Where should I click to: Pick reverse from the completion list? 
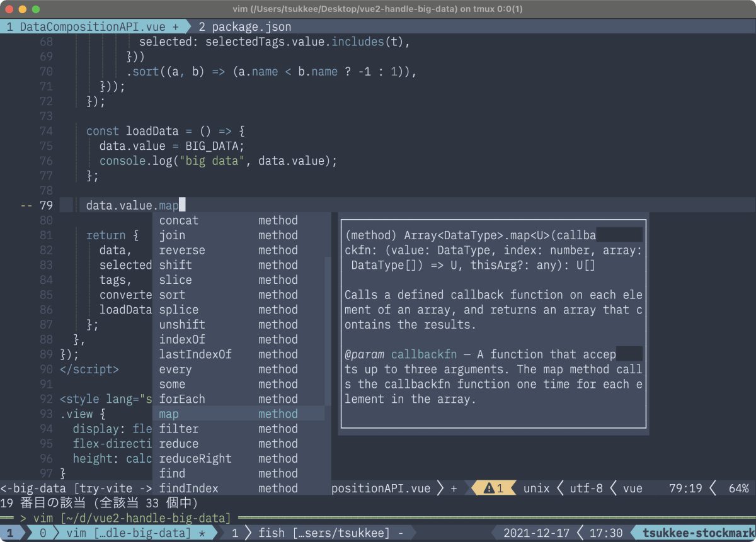[x=239, y=250]
